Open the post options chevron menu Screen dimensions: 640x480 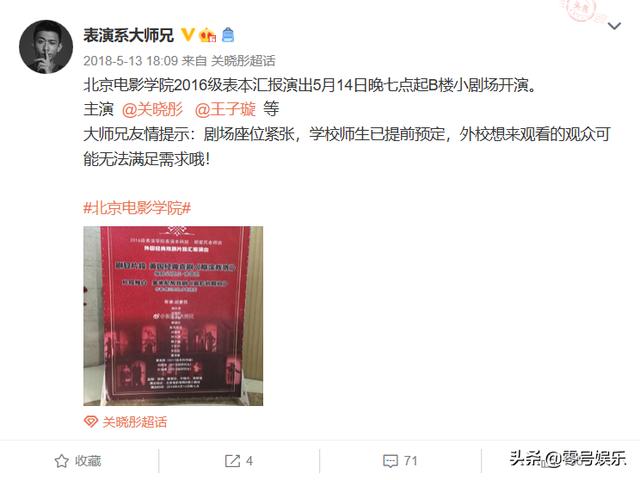point(614,26)
